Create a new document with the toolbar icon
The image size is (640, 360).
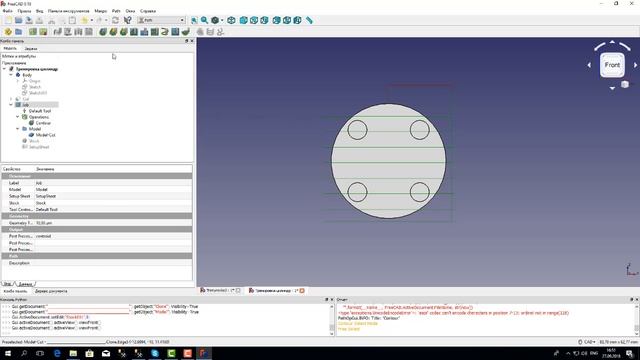8,20
